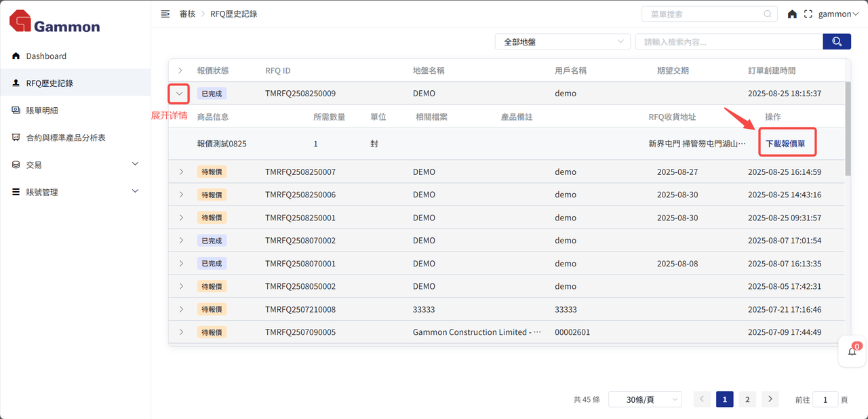Collapse sidebar with hamburger menu icon
Screen dimensions: 868x419
tap(165, 14)
